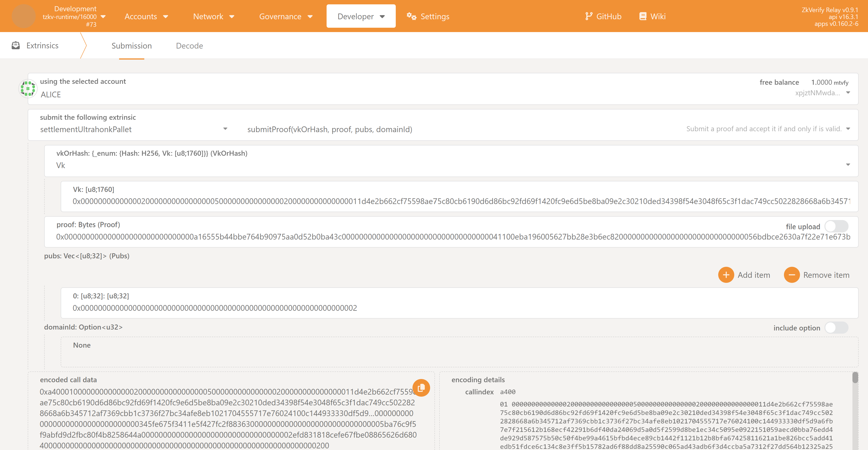Expand the vkOrHash Vk enum dropdown
868x450 pixels.
point(848,165)
